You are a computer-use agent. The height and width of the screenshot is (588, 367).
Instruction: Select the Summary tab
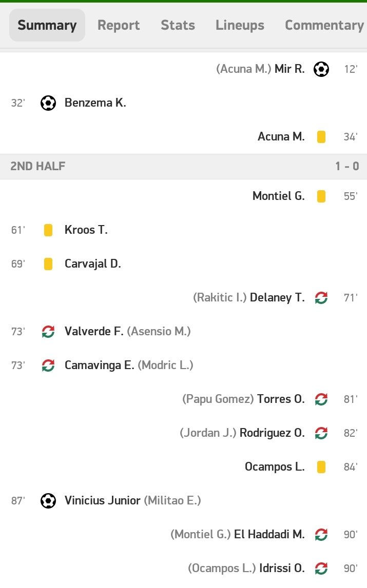47,25
